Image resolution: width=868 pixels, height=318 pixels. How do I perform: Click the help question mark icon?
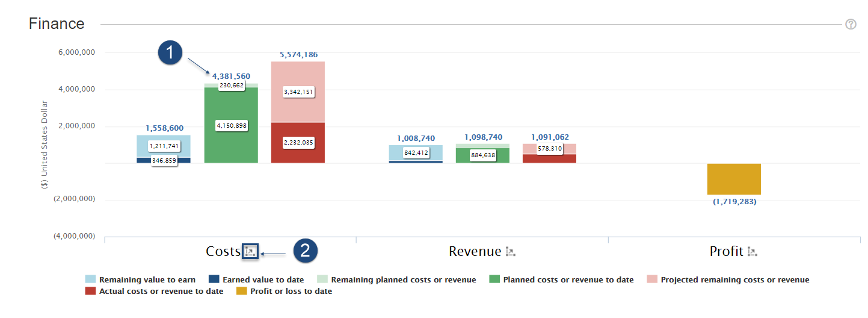pyautogui.click(x=851, y=24)
